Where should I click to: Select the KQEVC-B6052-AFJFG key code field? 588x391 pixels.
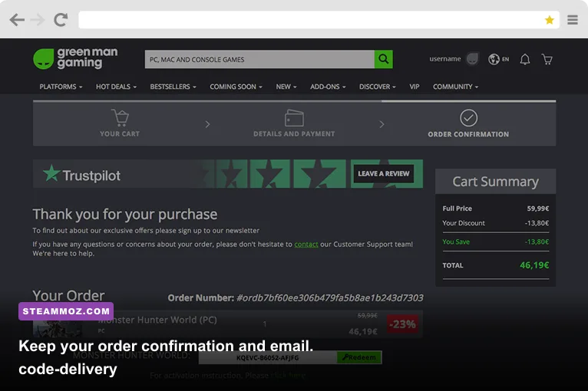point(268,358)
